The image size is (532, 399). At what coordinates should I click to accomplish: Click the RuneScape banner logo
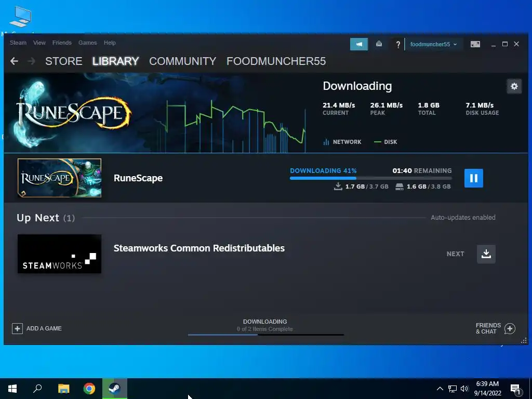coord(73,114)
